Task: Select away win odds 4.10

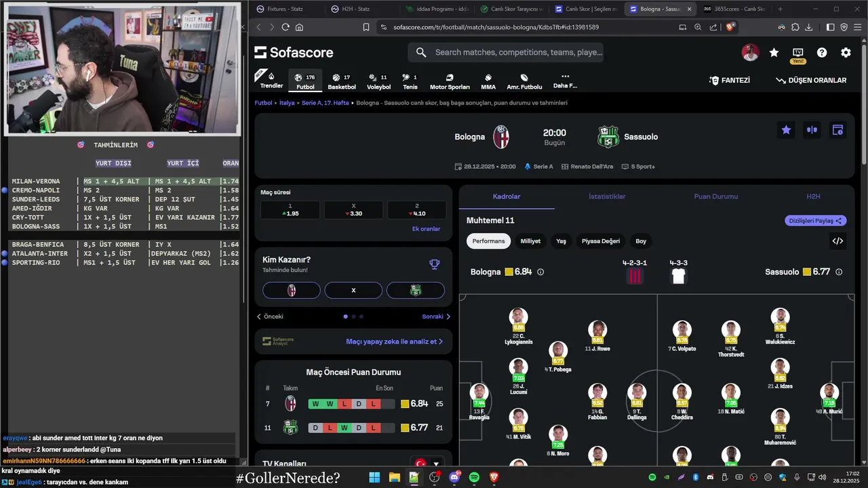Action: point(416,210)
